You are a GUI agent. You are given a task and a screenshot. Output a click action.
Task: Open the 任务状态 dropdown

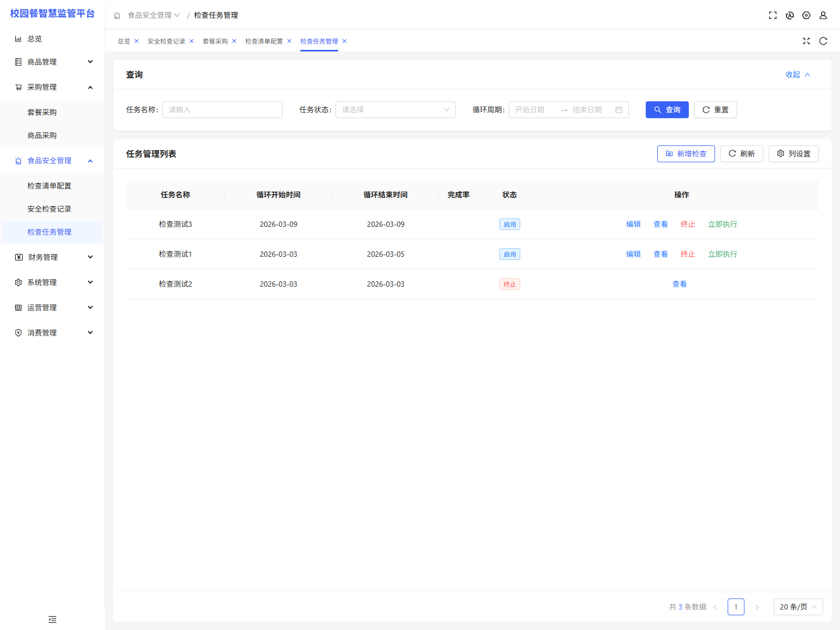(395, 110)
